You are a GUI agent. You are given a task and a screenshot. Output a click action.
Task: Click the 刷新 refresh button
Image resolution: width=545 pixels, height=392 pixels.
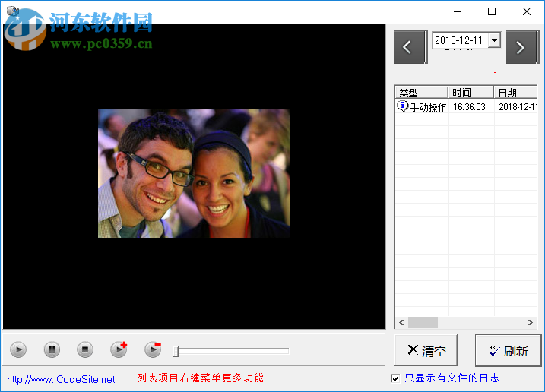click(509, 350)
